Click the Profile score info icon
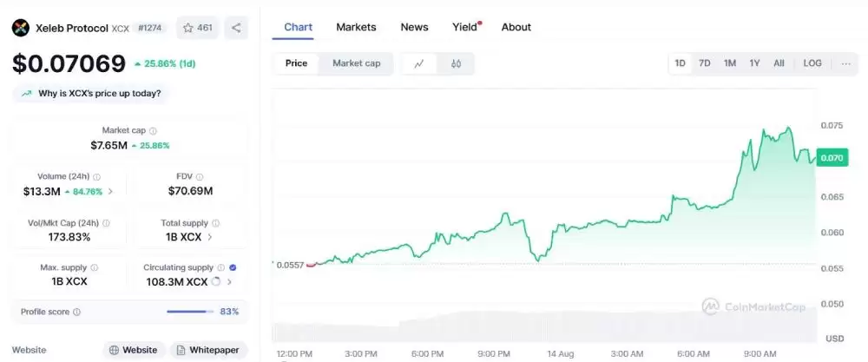 tap(76, 312)
